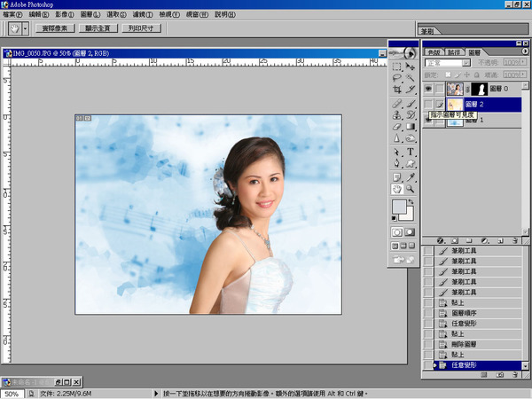Open the blend mode dropdown showing 正常
This screenshot has width=532, height=399.
[448, 63]
